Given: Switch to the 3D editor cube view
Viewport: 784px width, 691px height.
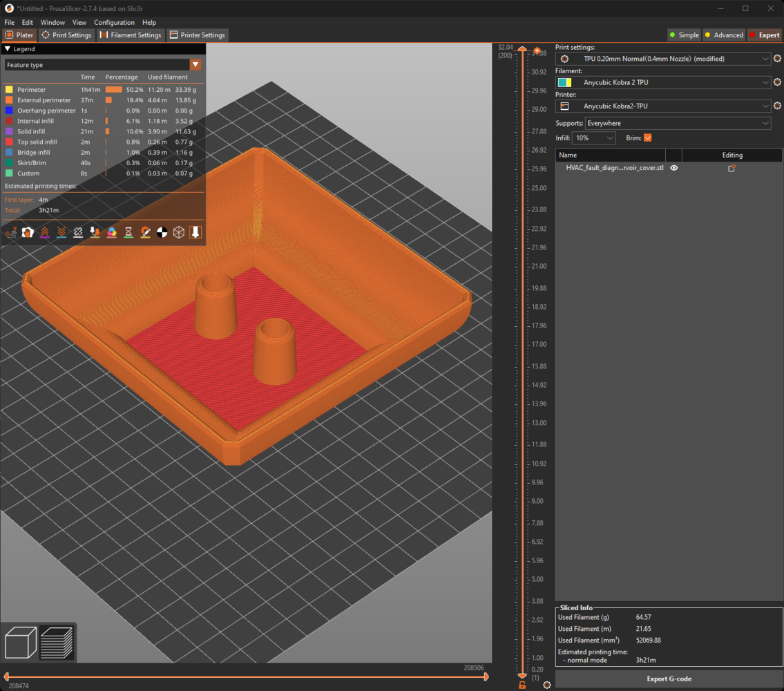Looking at the screenshot, I should pyautogui.click(x=21, y=642).
